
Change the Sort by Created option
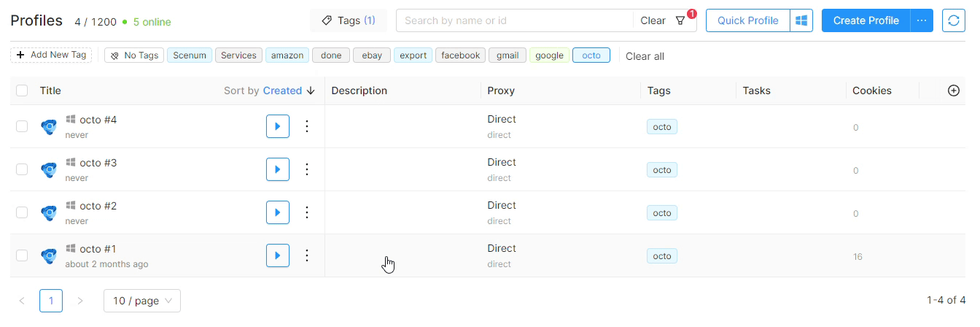tap(282, 91)
